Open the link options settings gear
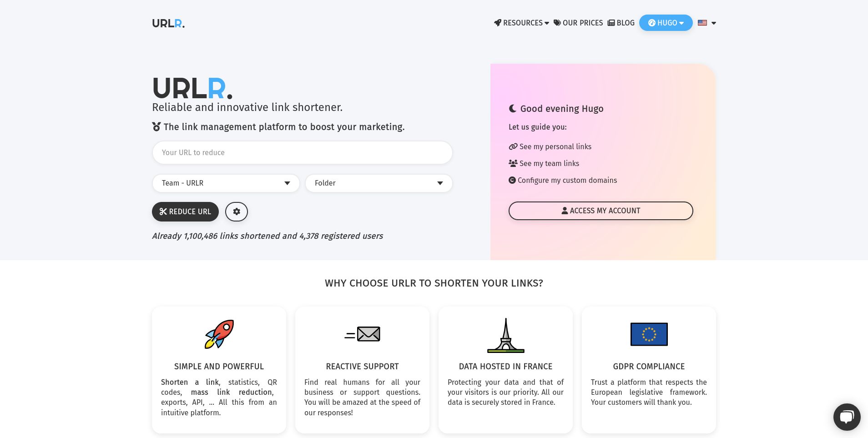This screenshot has height=438, width=868. point(236,211)
